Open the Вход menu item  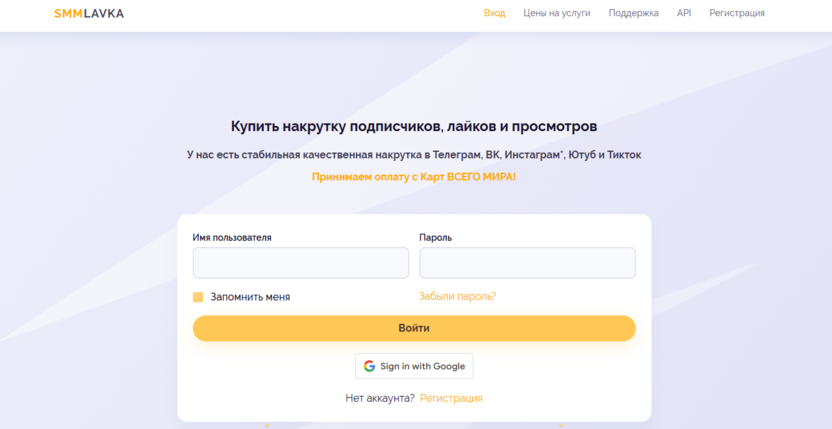(x=494, y=13)
